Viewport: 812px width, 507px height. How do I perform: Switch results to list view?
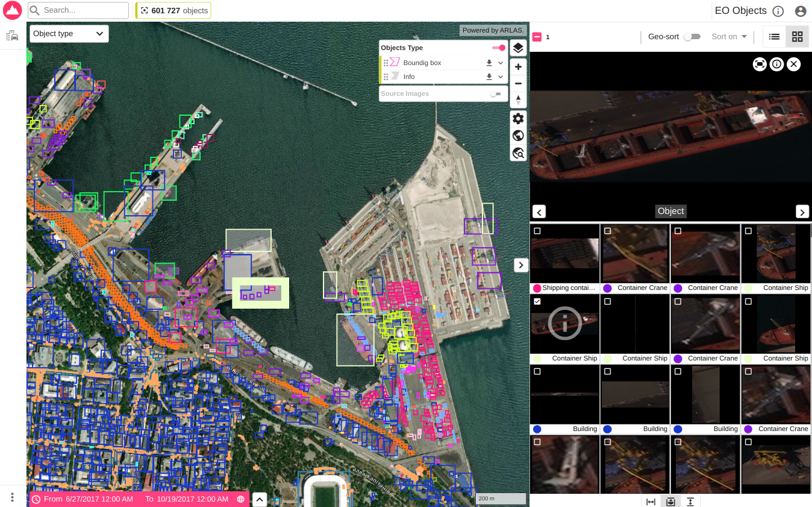coord(774,37)
